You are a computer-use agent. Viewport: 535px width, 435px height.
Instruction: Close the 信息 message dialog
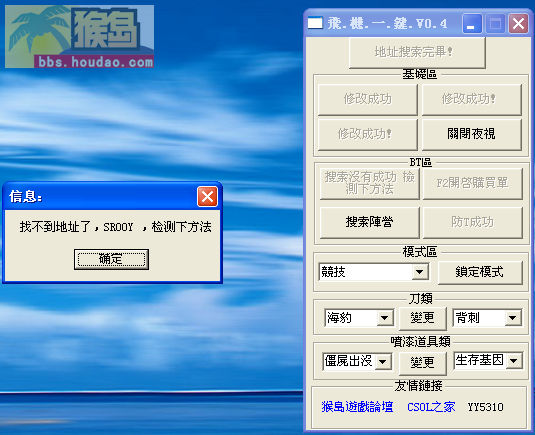pyautogui.click(x=207, y=197)
